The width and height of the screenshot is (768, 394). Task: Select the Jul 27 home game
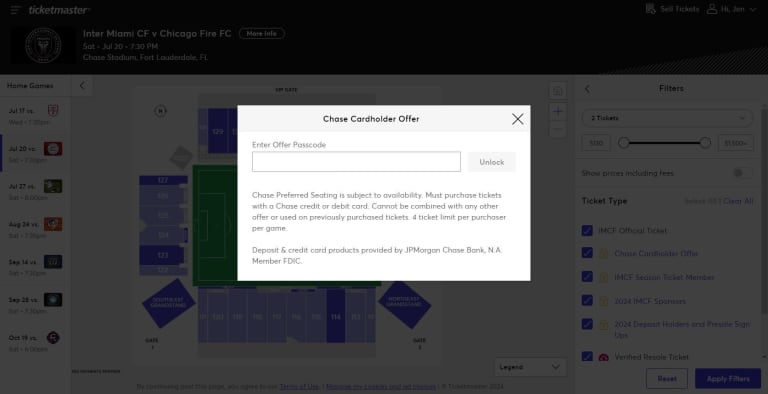35,187
